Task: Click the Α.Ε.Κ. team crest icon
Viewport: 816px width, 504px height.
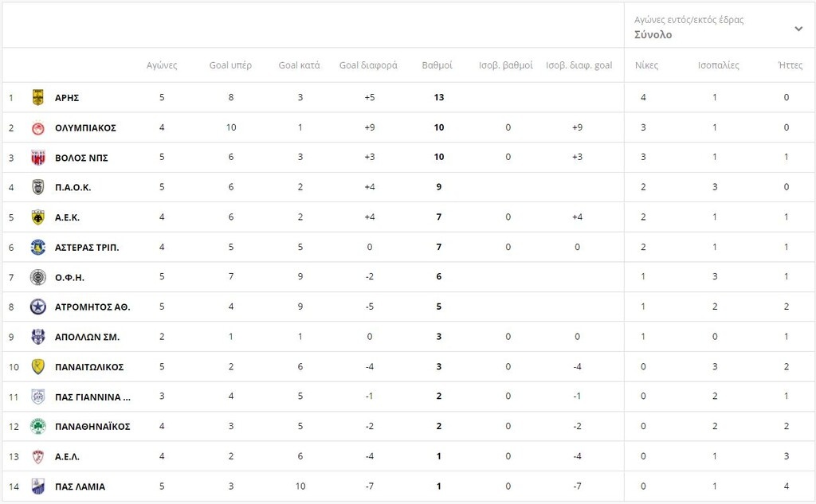Action: coord(37,217)
